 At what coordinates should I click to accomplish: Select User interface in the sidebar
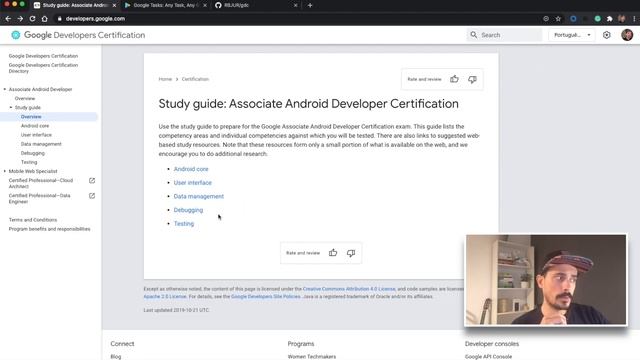coord(36,135)
